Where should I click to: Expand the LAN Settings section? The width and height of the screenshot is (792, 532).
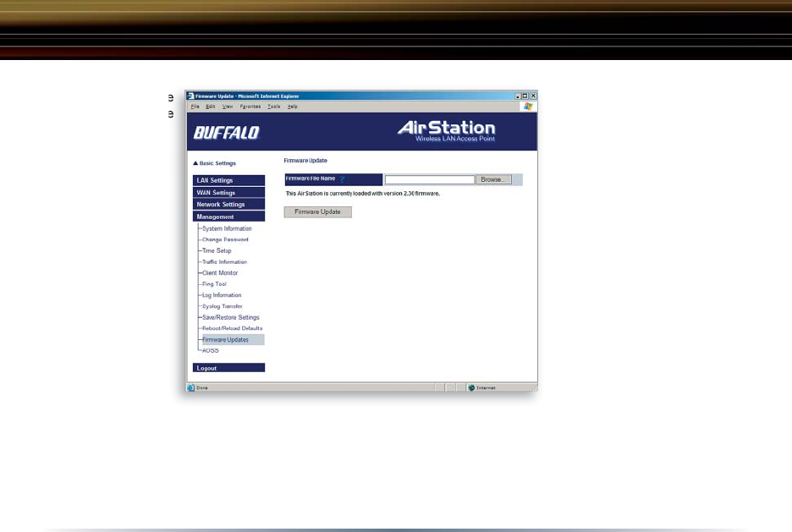tap(228, 180)
